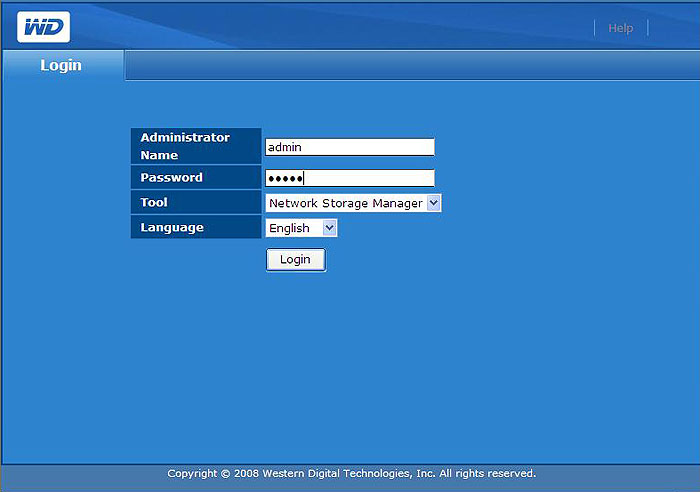Click the masked password dots
Image resolution: width=700 pixels, height=492 pixels.
point(284,179)
